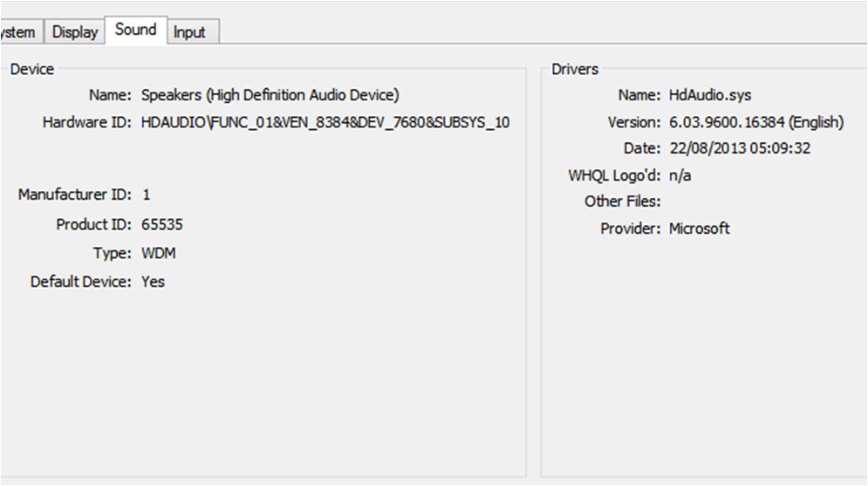Click the Device group box heading
This screenshot has height=486, width=868.
pyautogui.click(x=31, y=69)
